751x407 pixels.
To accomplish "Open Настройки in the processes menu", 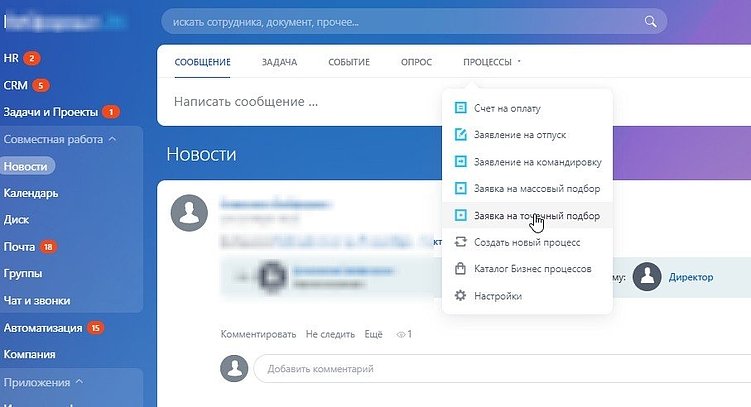I will pyautogui.click(x=527, y=296).
